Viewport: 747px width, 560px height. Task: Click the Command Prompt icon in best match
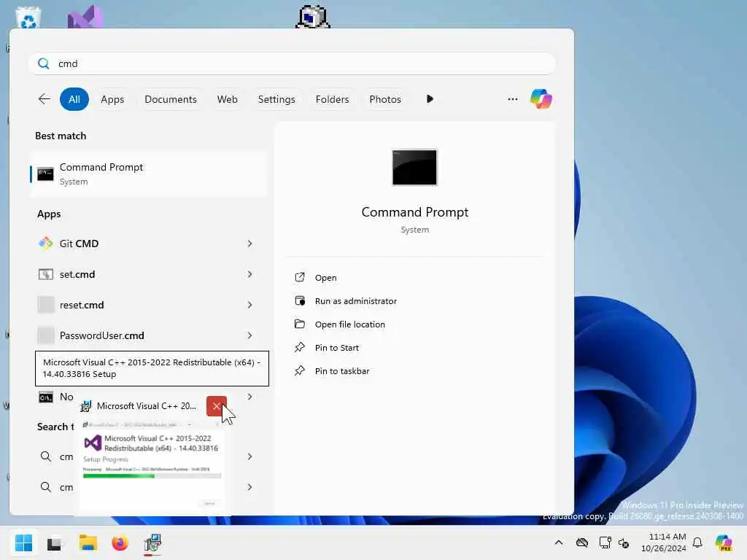(46, 174)
